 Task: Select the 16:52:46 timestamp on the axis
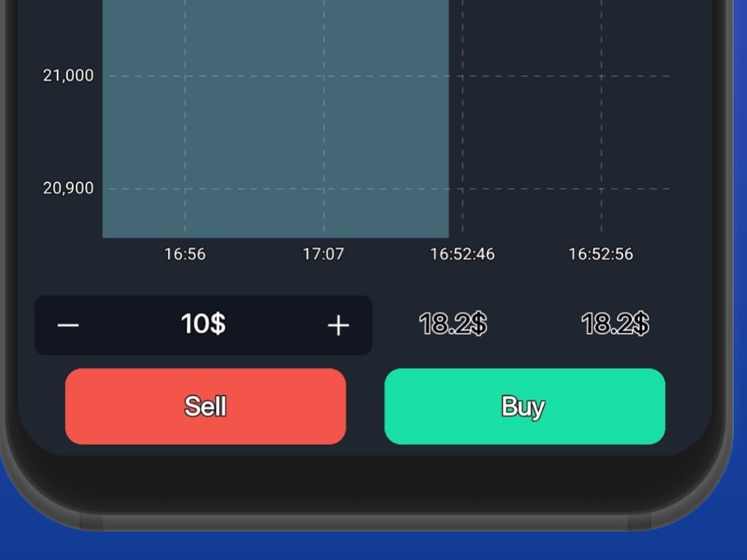click(463, 254)
